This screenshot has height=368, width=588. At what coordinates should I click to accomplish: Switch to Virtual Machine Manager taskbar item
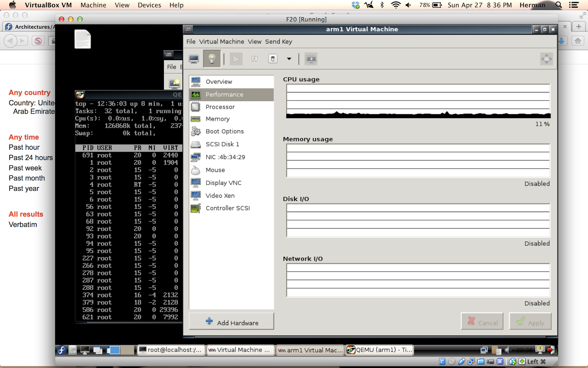click(x=240, y=350)
